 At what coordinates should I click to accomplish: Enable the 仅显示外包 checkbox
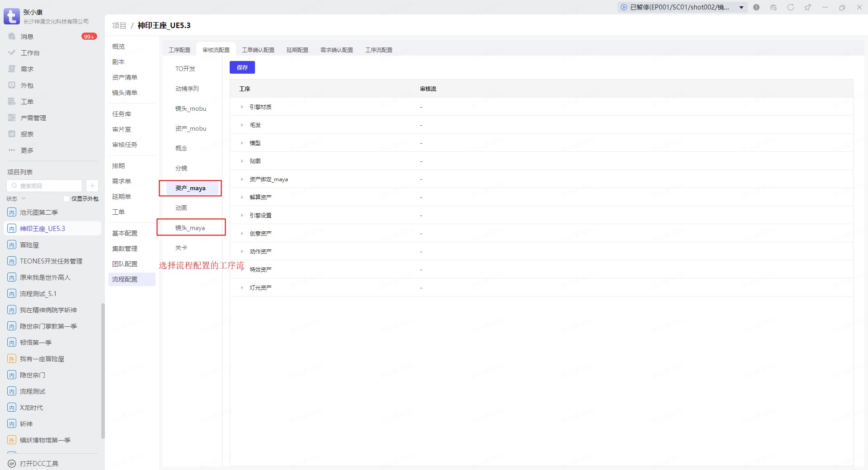[66, 199]
